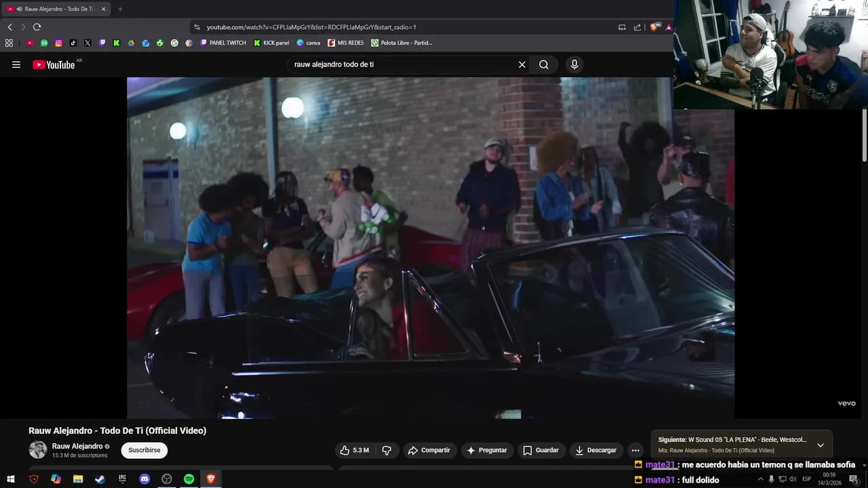Image resolution: width=868 pixels, height=488 pixels.
Task: Go back with the browser back arrow
Action: [x=9, y=27]
